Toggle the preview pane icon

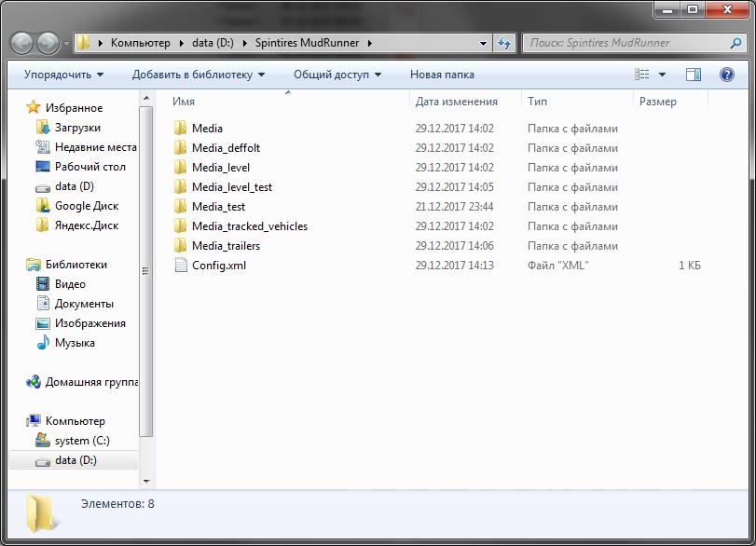(x=694, y=75)
